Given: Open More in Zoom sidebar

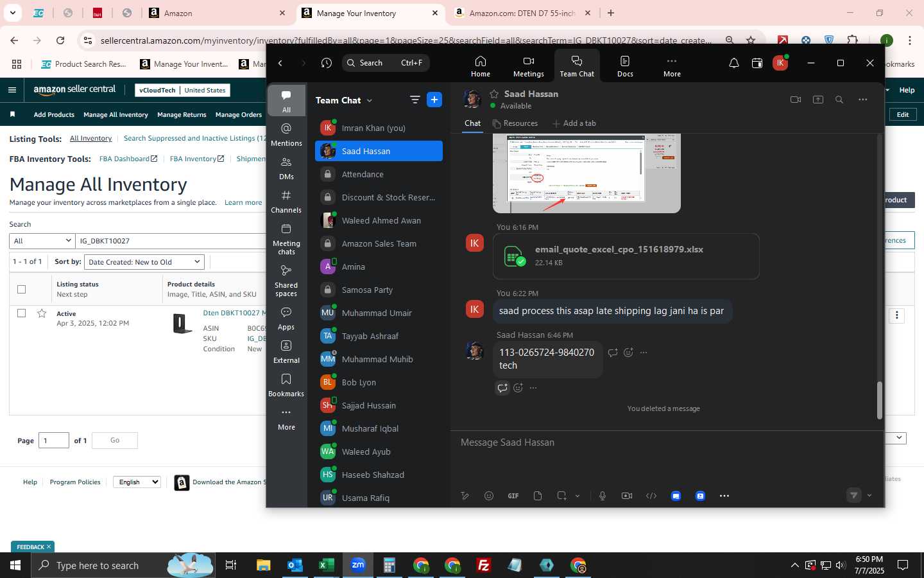Looking at the screenshot, I should pyautogui.click(x=286, y=419).
